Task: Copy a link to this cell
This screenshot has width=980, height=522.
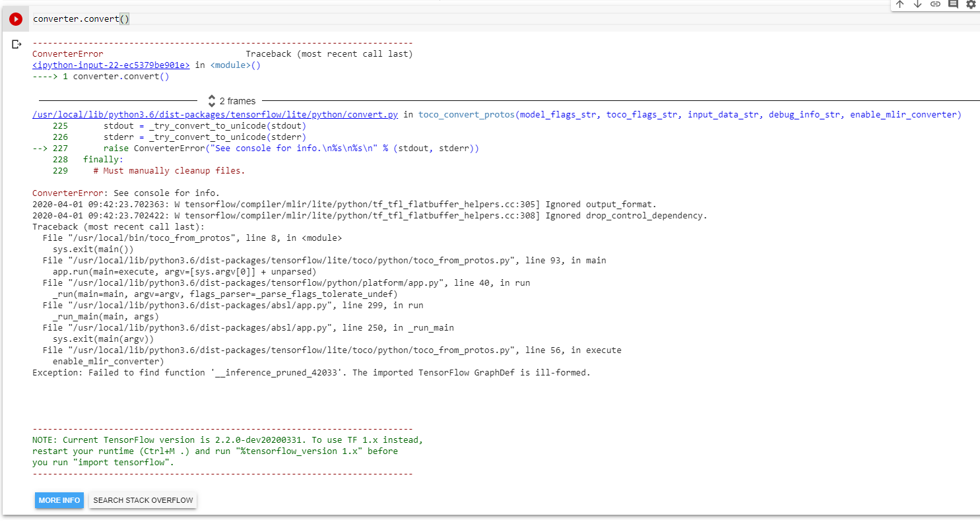Action: click(935, 5)
